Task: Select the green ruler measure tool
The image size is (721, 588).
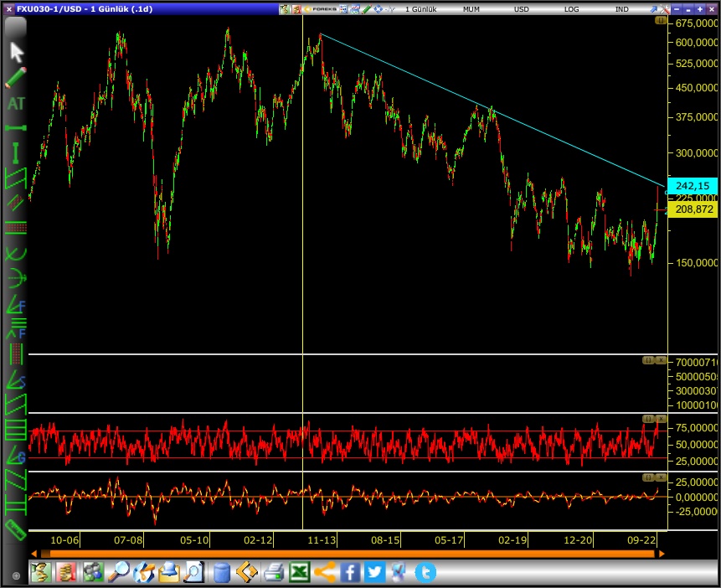Action: pos(16,530)
